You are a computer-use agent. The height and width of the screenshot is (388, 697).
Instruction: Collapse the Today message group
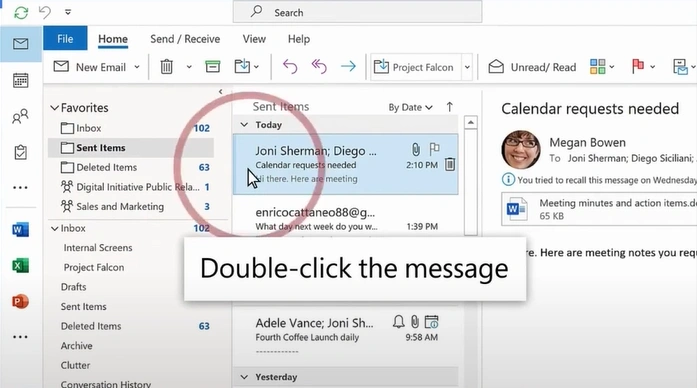pos(244,125)
